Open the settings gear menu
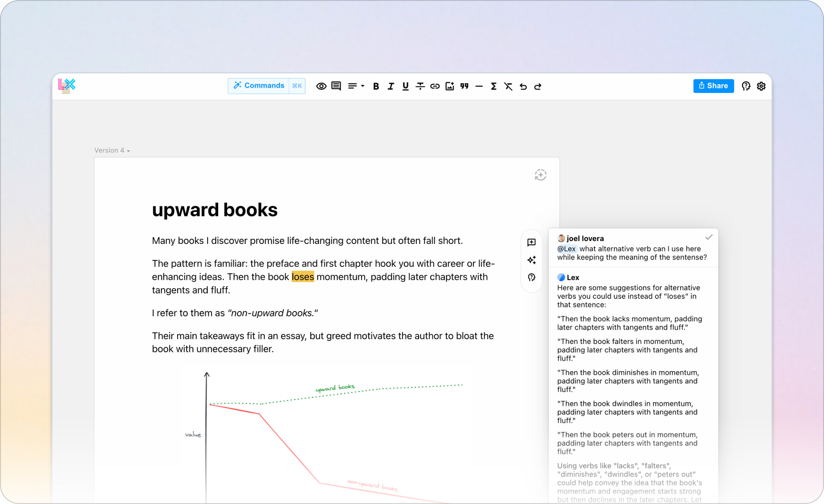The image size is (824, 504). click(761, 86)
